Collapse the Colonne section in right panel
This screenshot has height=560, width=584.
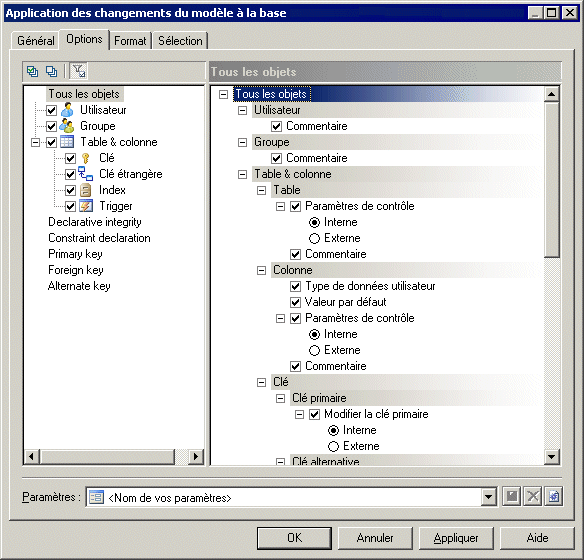coord(261,270)
